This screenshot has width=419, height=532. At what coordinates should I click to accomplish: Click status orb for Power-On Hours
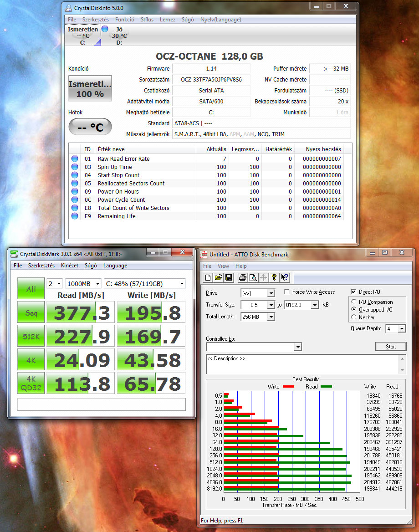pos(75,191)
